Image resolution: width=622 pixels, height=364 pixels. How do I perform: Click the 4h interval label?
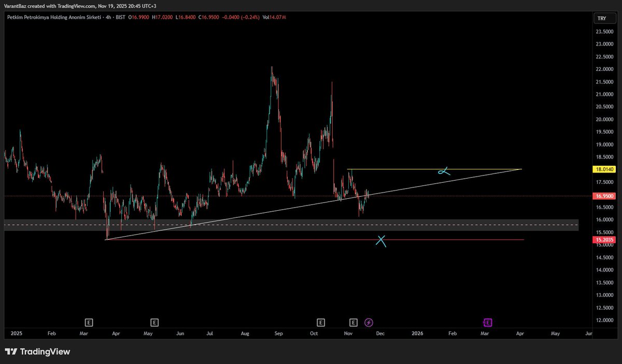coord(109,18)
